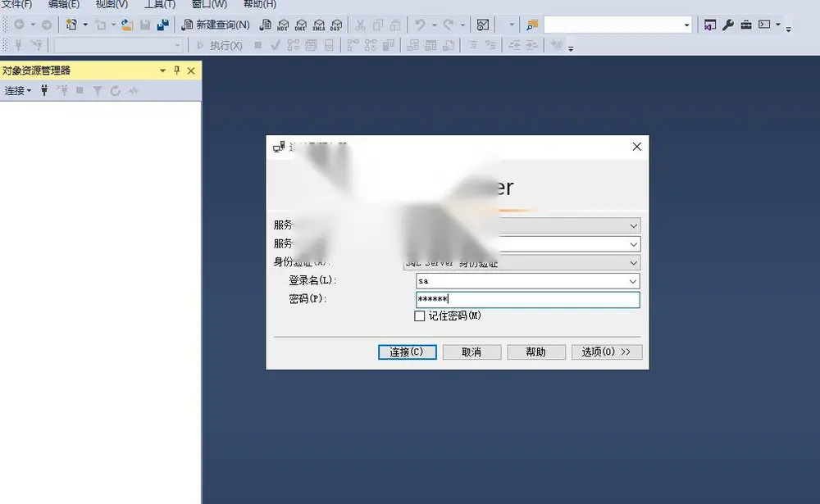
Task: Click the Object Explorer connect plug icon
Action: pyautogui.click(x=44, y=90)
